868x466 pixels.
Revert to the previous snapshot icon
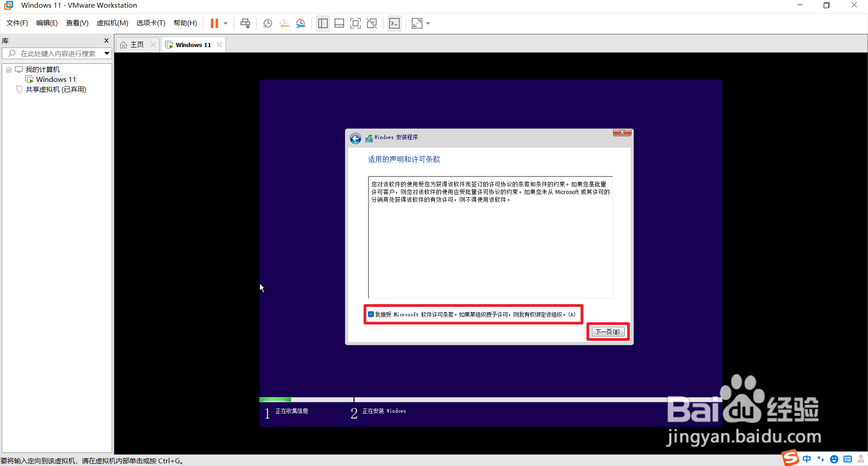tap(284, 23)
